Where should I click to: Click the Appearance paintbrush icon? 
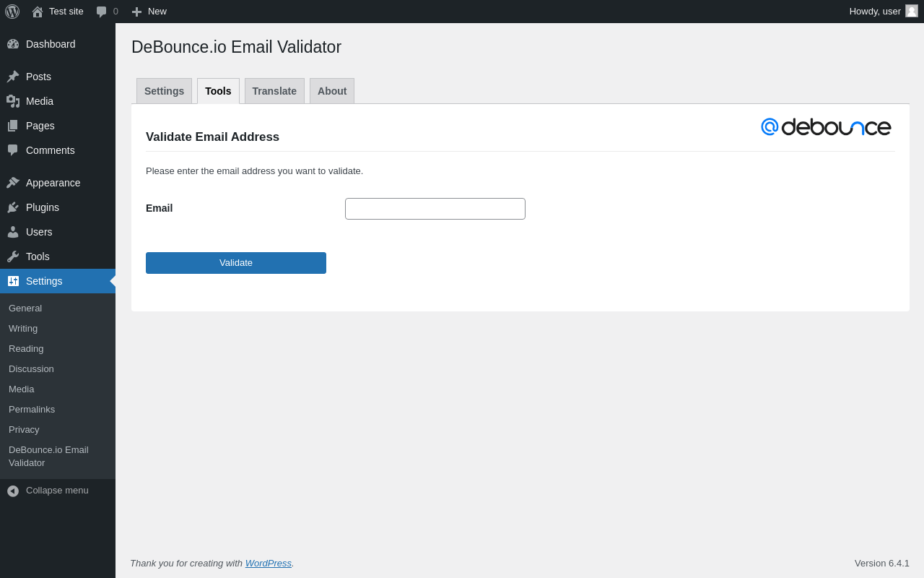point(13,183)
